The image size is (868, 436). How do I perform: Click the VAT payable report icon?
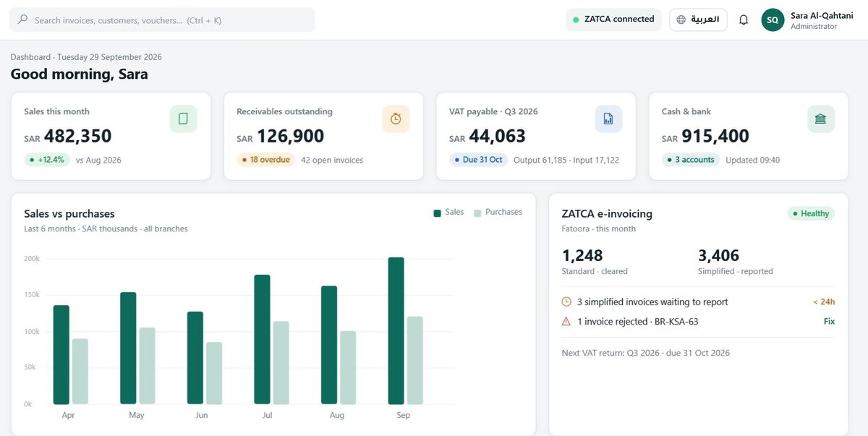[608, 119]
